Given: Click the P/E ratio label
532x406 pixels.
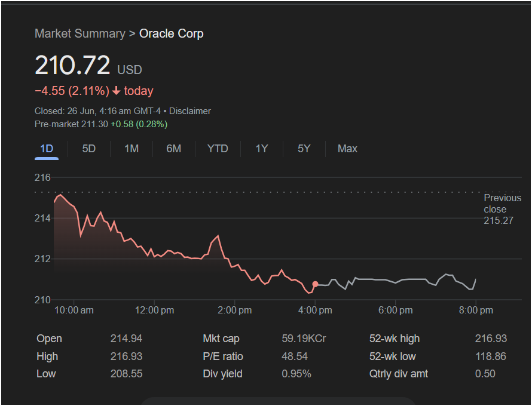Looking at the screenshot, I should [223, 356].
